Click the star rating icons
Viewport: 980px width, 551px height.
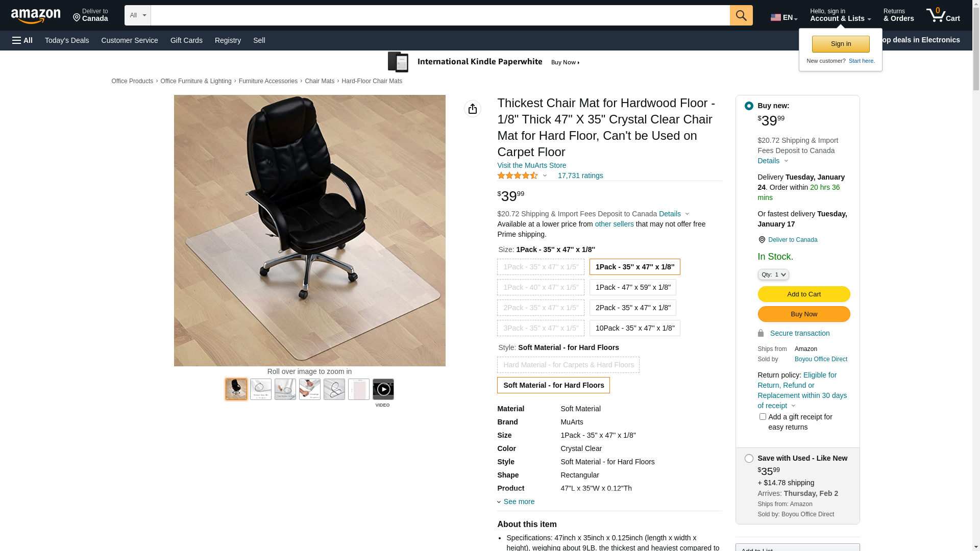pyautogui.click(x=518, y=176)
